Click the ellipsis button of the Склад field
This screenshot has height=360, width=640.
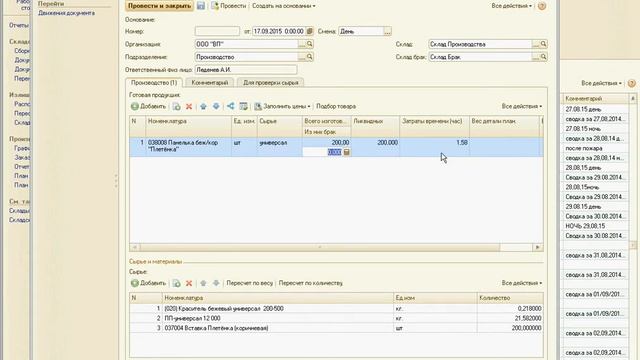point(536,44)
